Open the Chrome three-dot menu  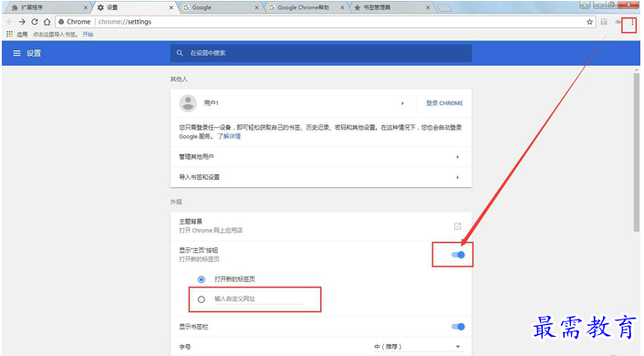pos(632,22)
